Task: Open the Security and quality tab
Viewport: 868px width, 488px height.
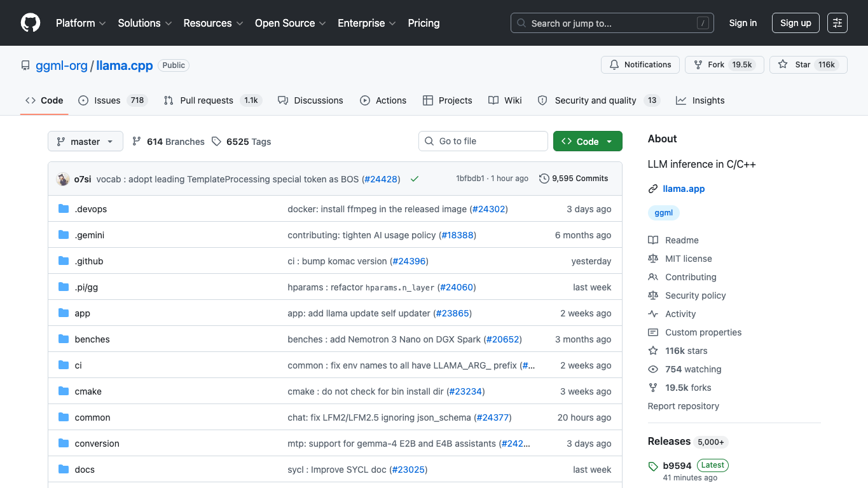Action: (598, 100)
